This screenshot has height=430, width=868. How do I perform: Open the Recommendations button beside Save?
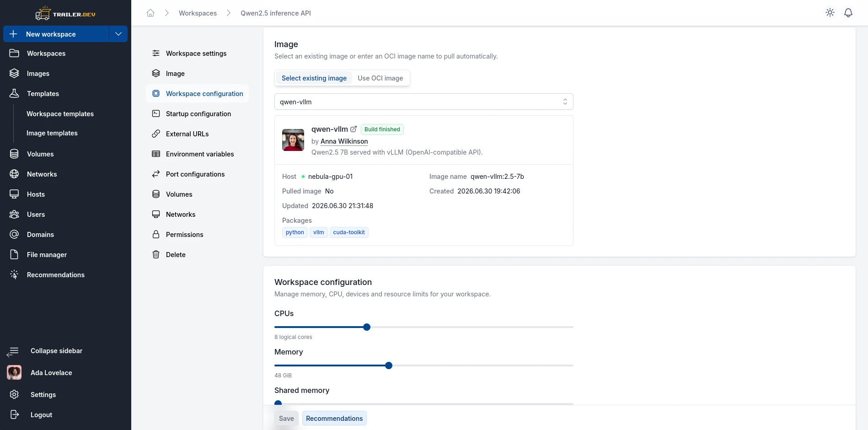pyautogui.click(x=334, y=418)
